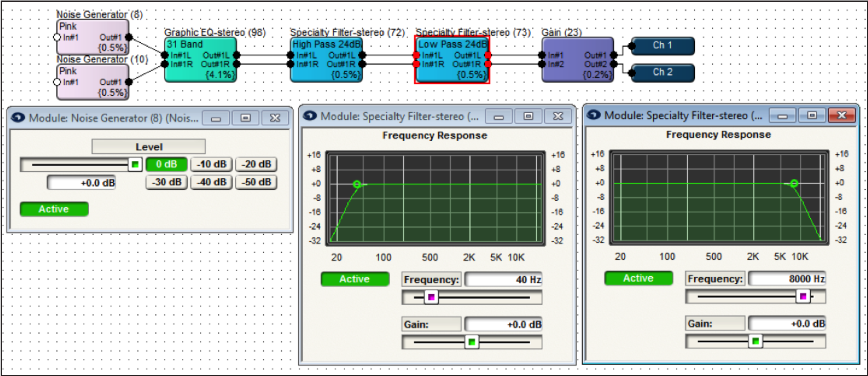Set noise level to -30 dB
868x376 pixels.
click(166, 182)
